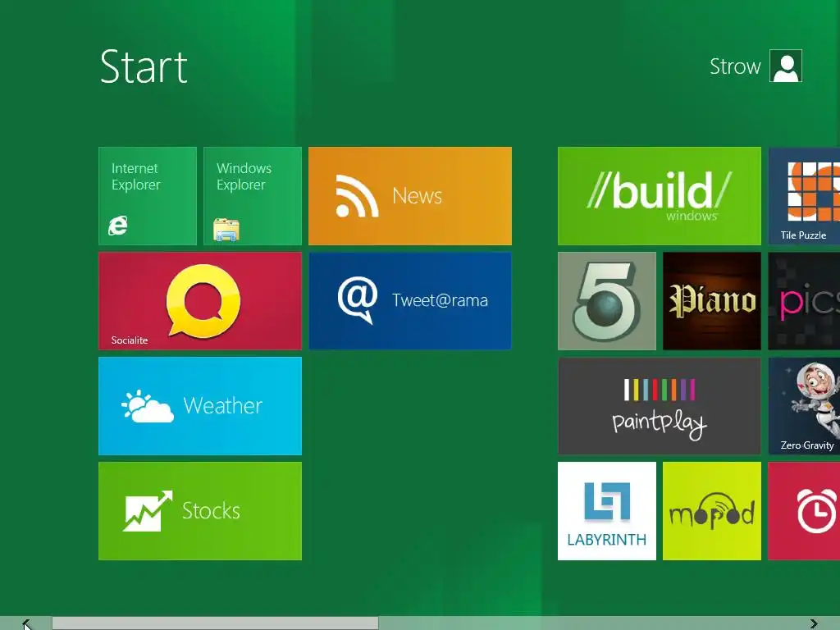Click the right scroll arrow
This screenshot has height=630, width=840.
(x=814, y=623)
